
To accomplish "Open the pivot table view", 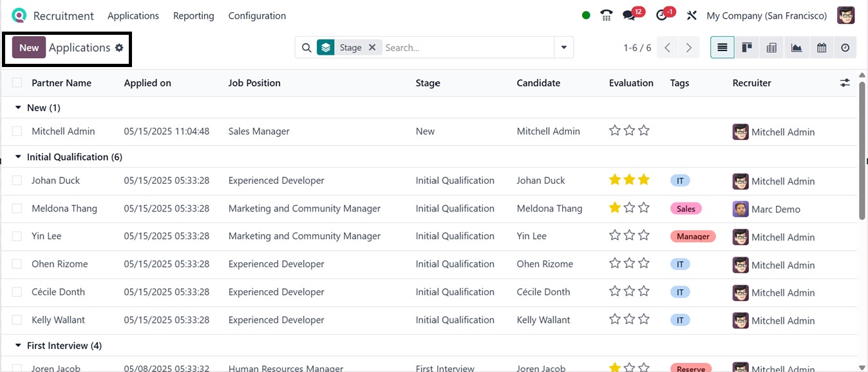I will [771, 48].
